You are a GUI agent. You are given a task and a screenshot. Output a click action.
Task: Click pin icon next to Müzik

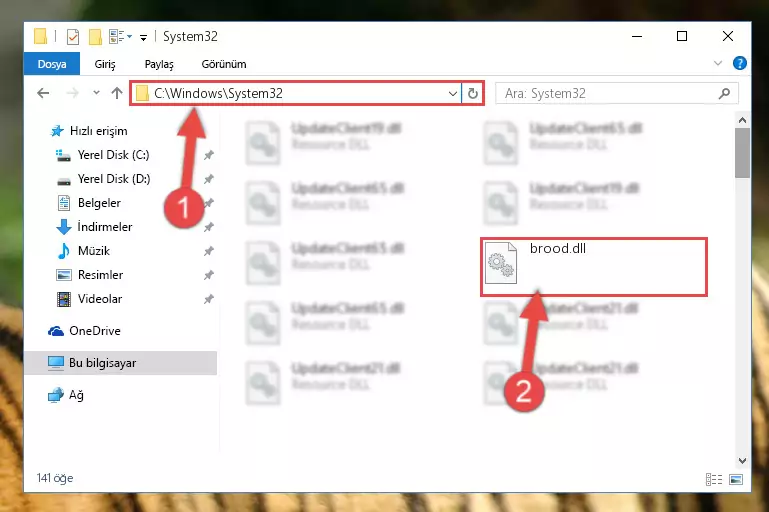(208, 252)
